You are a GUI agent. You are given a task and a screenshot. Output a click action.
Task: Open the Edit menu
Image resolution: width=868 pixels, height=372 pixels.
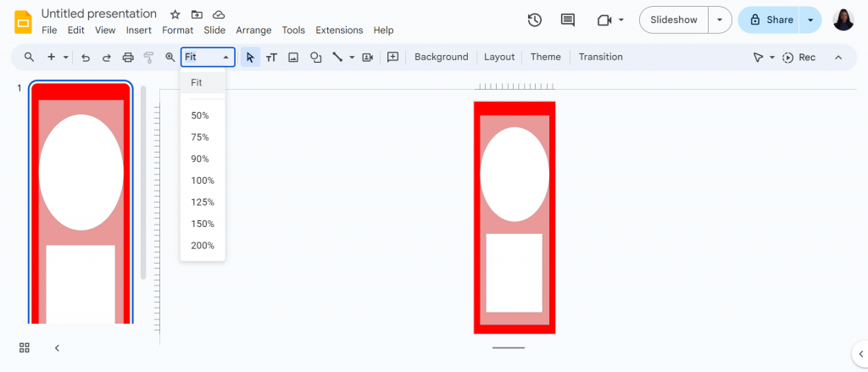(75, 30)
